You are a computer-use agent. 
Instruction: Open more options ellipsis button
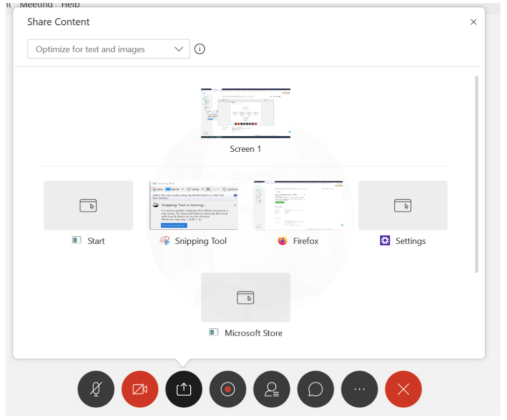click(359, 389)
